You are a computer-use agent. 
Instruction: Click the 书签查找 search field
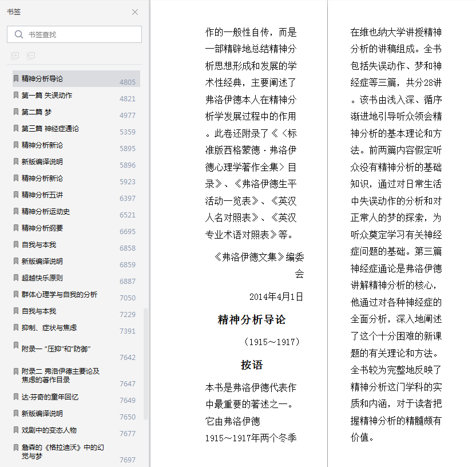74,34
